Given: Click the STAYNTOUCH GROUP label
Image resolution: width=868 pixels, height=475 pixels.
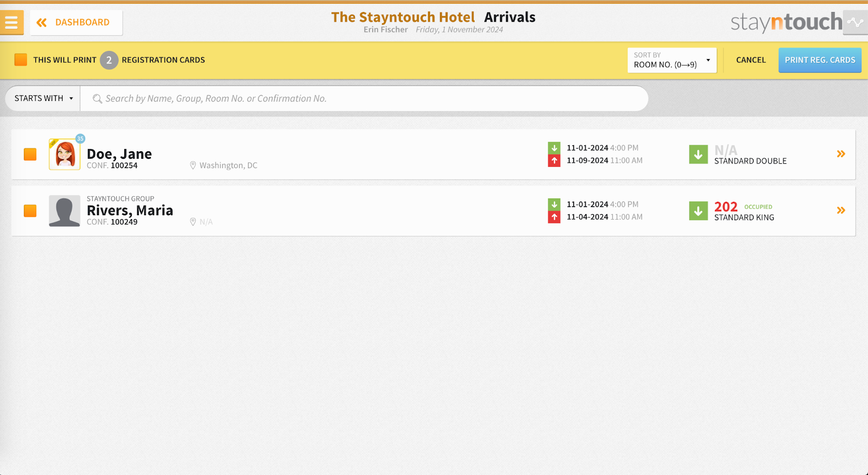Looking at the screenshot, I should coord(120,199).
